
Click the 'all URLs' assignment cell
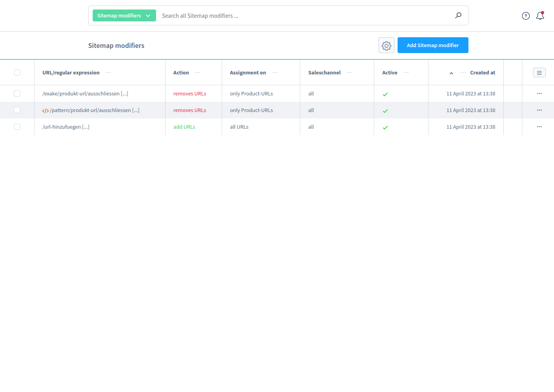(x=239, y=127)
